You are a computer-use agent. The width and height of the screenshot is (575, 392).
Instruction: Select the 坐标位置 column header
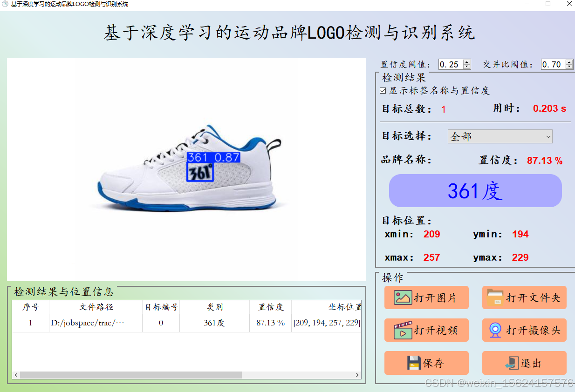(326, 307)
